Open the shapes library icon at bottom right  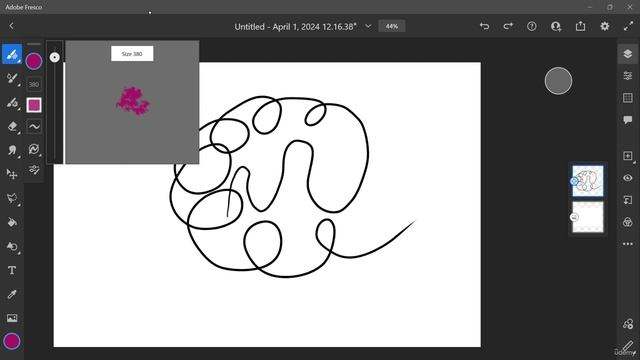628,324
